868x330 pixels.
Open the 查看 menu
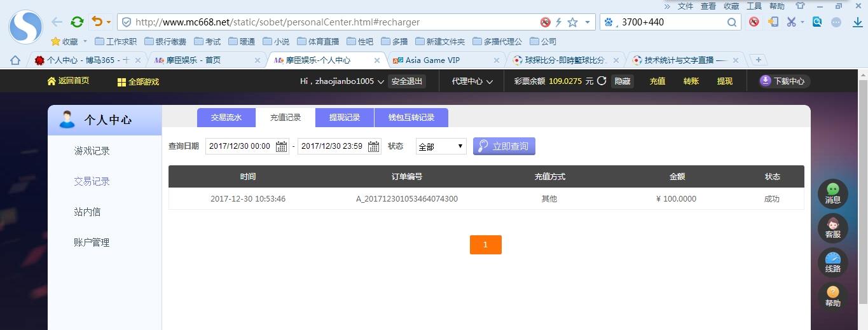[708, 6]
